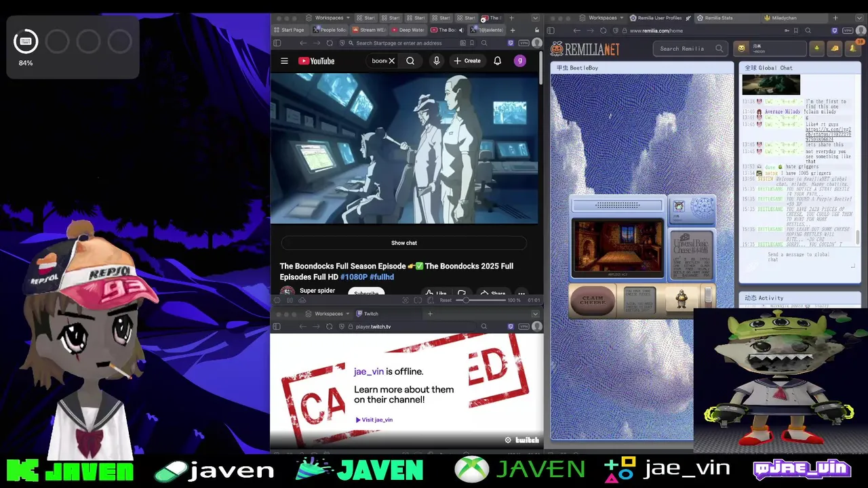Expand tab list dropdown in Twitch window
868x488 pixels.
coord(535,314)
